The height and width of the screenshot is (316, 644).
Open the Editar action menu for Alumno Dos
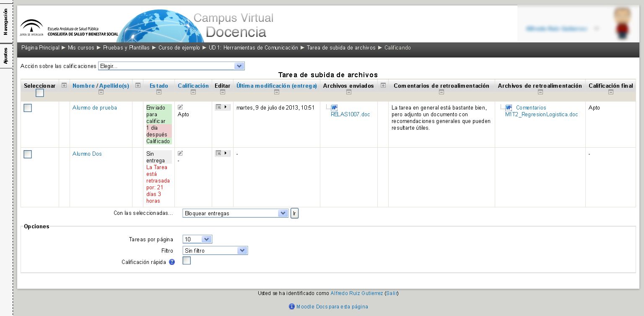click(222, 154)
